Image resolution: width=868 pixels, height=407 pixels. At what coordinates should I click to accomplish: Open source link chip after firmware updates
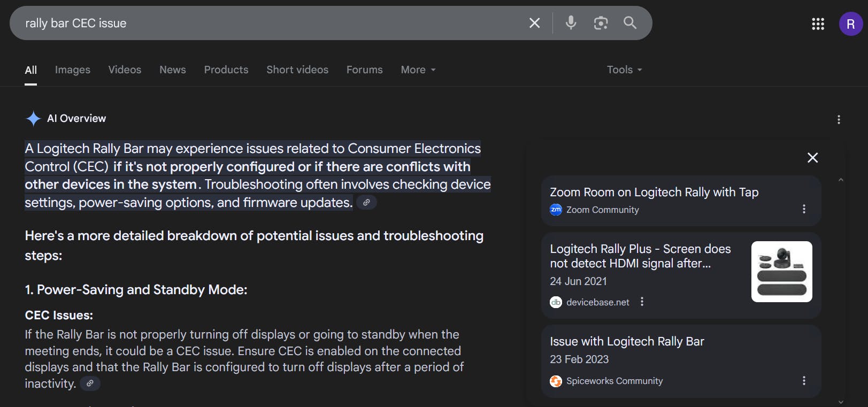366,203
